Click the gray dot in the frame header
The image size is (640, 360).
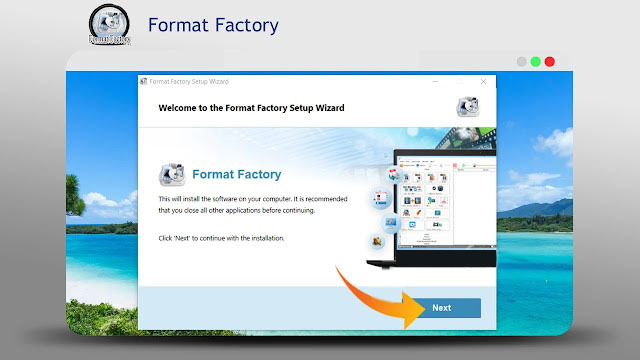[x=521, y=62]
